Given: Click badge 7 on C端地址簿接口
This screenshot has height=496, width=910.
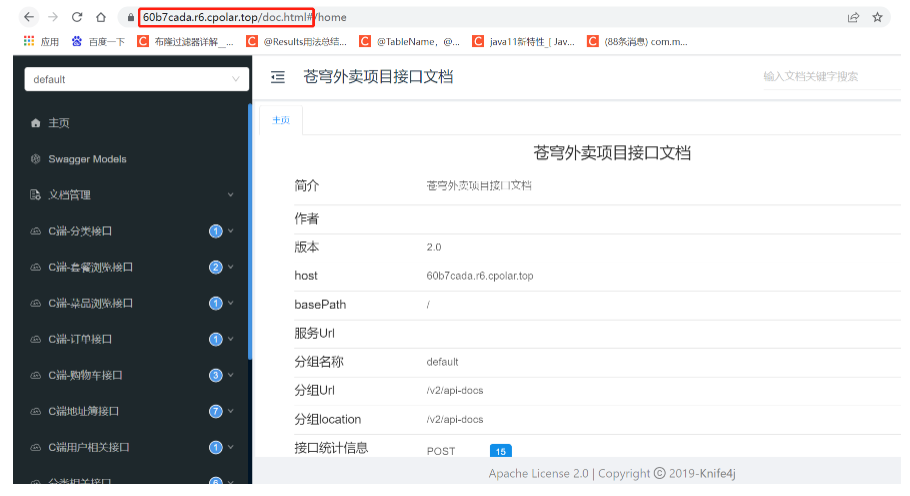Looking at the screenshot, I should 216,411.
